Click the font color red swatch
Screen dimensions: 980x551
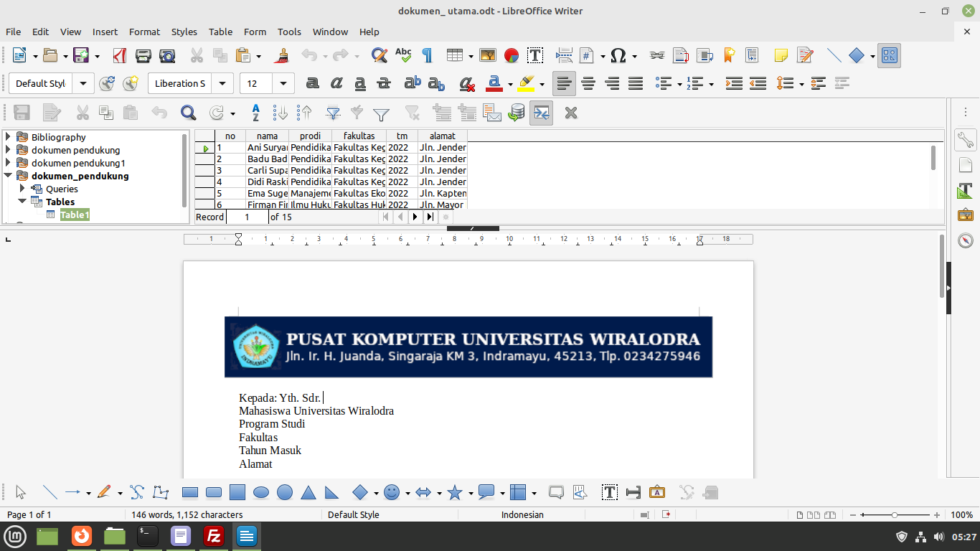coord(494,83)
